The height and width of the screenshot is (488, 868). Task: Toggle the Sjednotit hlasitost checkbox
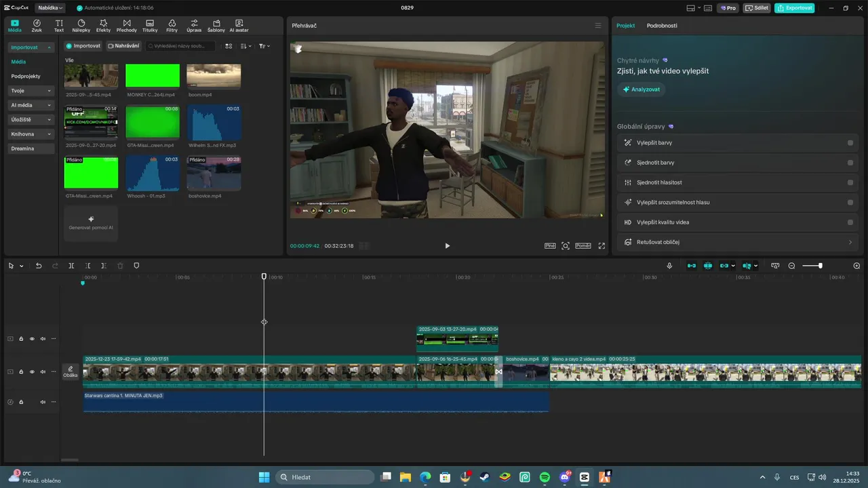pos(850,182)
